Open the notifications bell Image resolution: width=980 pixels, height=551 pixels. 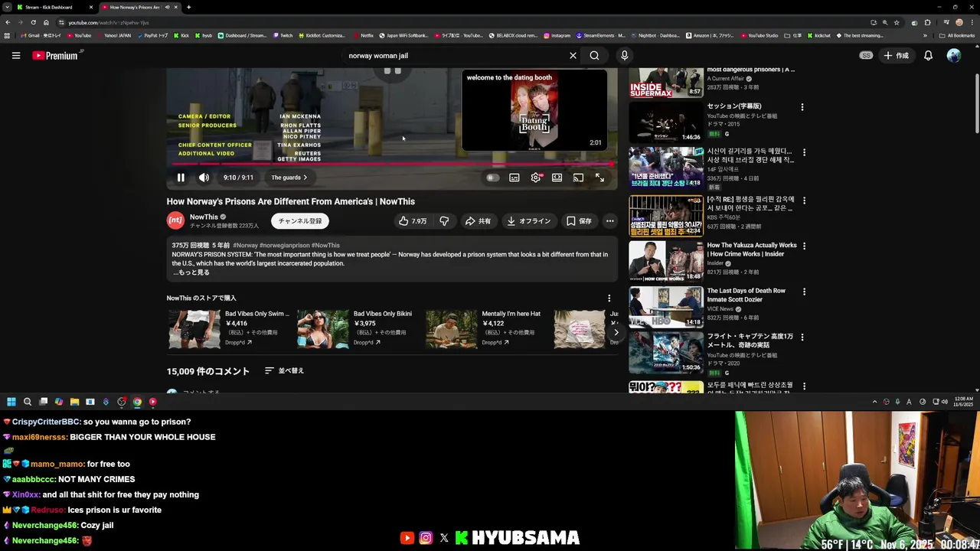(x=928, y=55)
